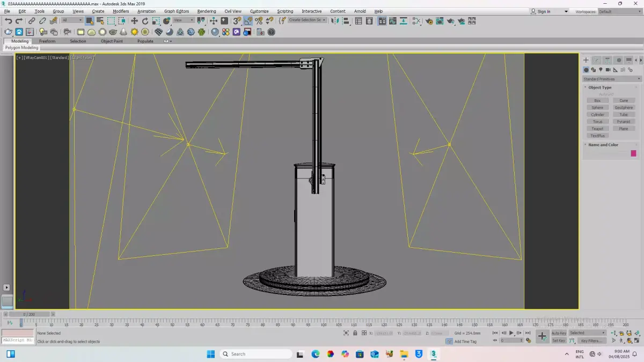
Task: Play the animation in the viewport
Action: click(511, 333)
